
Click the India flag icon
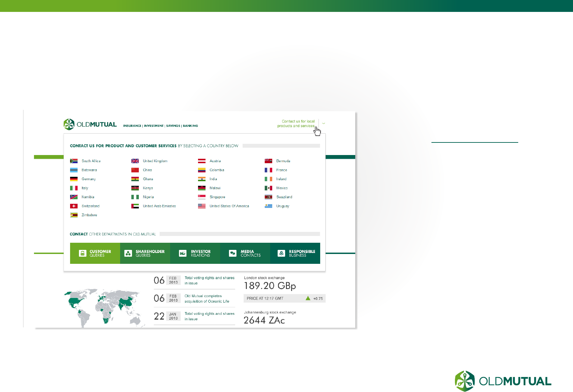(x=202, y=179)
